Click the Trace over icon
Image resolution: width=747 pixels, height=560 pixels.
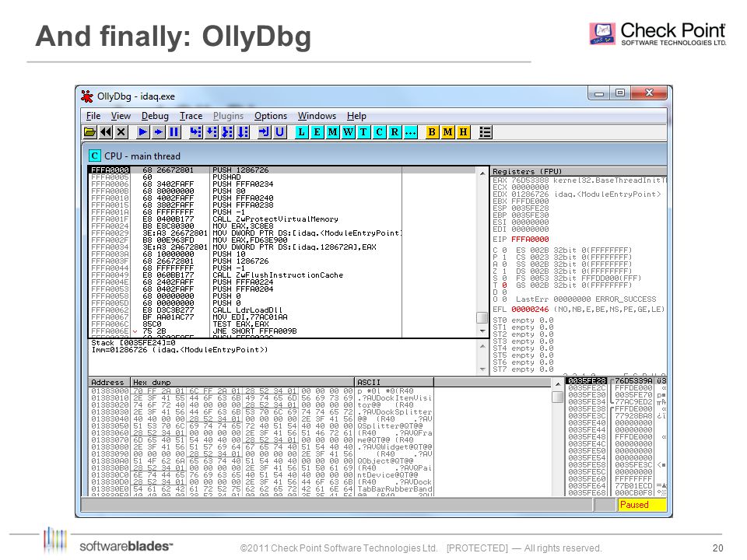click(243, 132)
